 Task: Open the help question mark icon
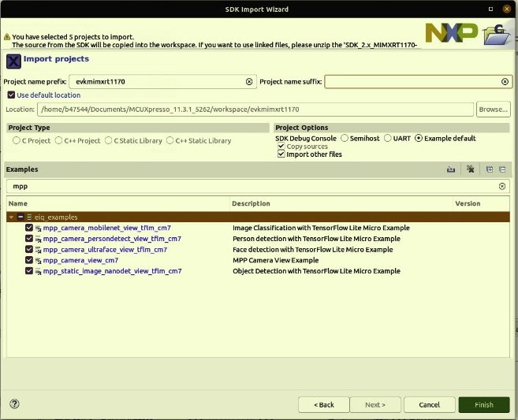click(x=14, y=403)
